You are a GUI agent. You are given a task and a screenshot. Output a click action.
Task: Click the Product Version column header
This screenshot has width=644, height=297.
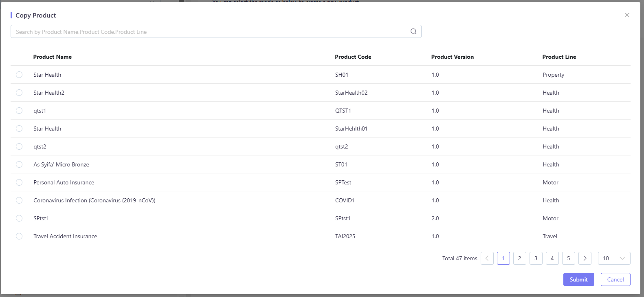pyautogui.click(x=453, y=57)
